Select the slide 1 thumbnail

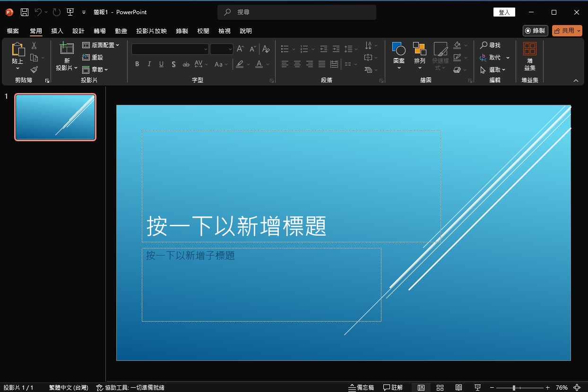[55, 117]
